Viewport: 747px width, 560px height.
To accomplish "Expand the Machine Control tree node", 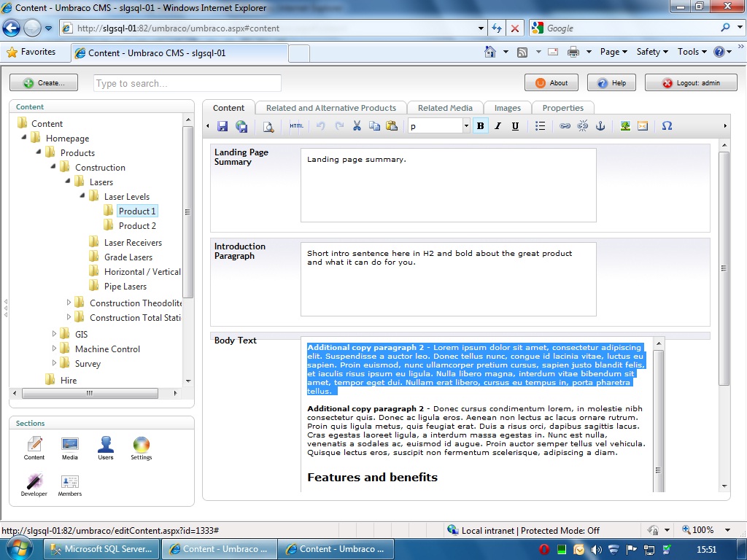I will point(54,349).
